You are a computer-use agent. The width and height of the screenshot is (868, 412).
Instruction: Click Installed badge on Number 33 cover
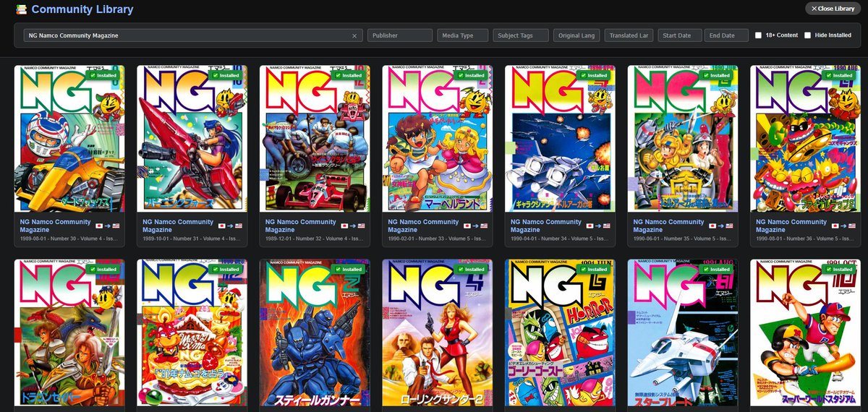pos(472,75)
